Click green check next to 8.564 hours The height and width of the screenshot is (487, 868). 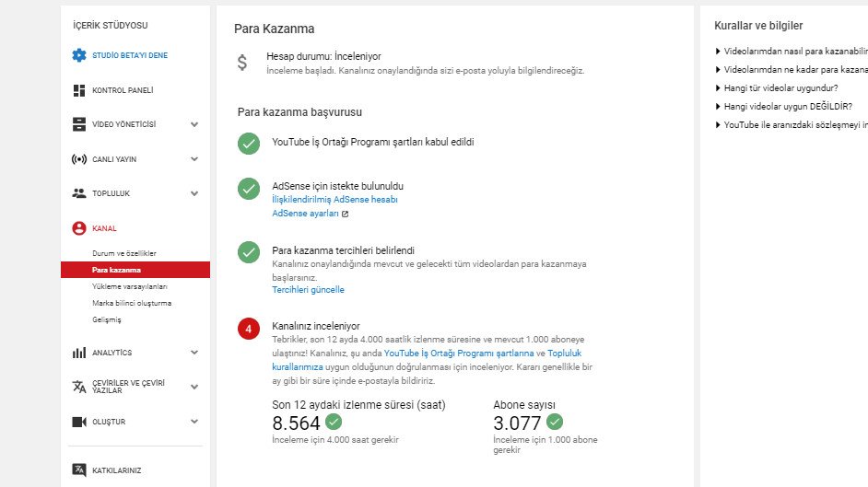click(x=334, y=422)
